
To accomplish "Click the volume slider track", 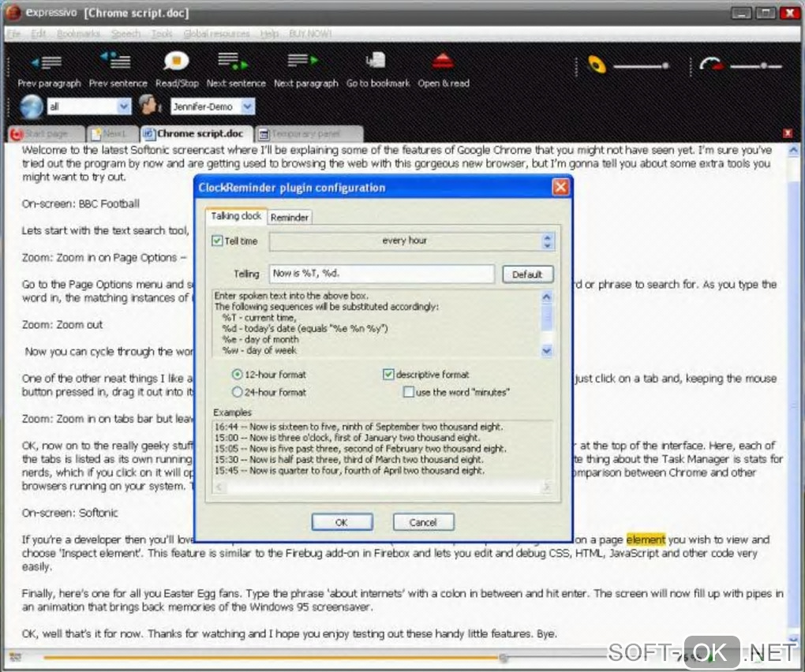I will (641, 65).
